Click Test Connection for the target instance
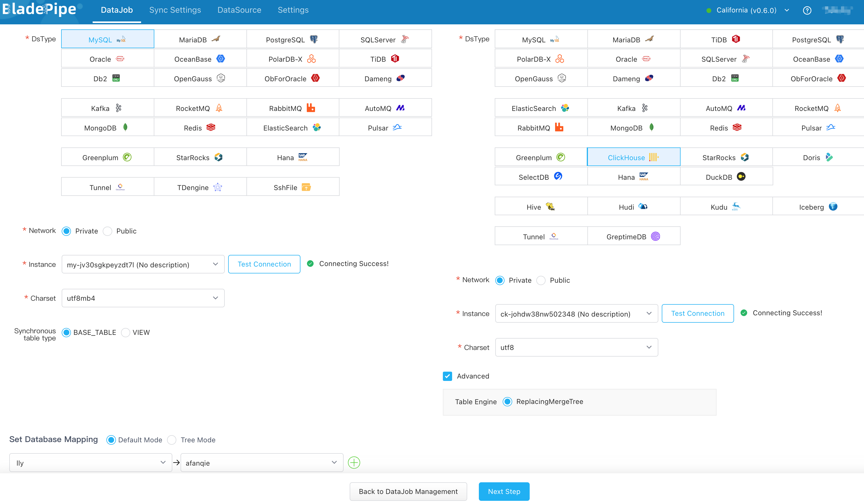The image size is (864, 504). point(698,313)
